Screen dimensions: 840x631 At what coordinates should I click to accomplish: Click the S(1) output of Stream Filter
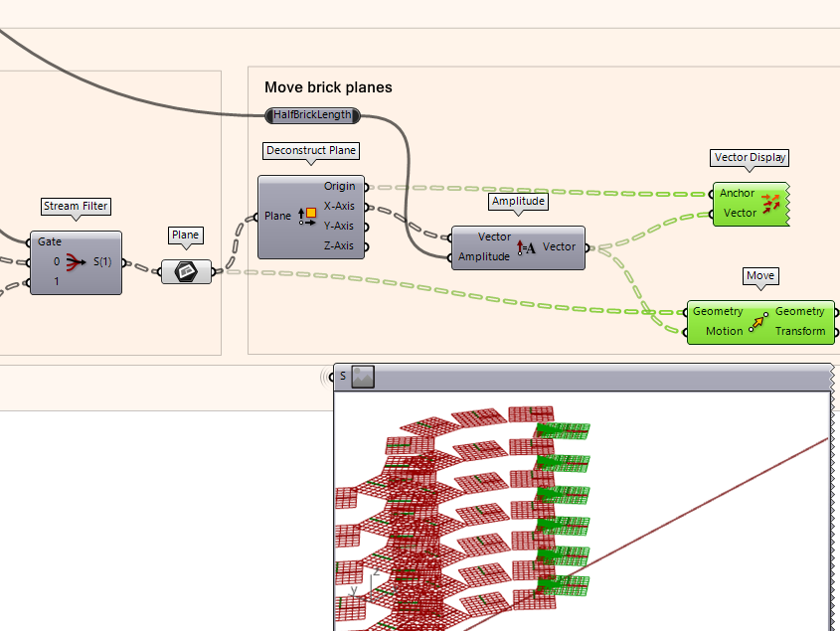pyautogui.click(x=102, y=262)
